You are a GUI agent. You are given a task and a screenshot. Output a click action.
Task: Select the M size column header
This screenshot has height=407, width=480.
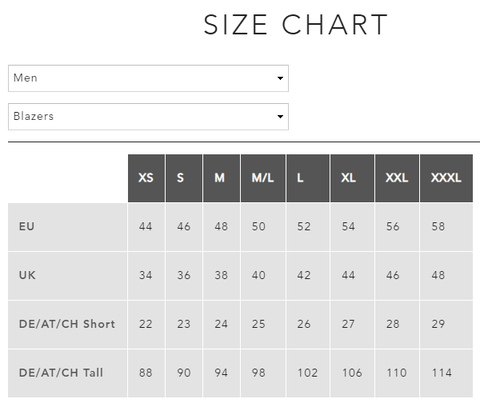[x=221, y=178]
